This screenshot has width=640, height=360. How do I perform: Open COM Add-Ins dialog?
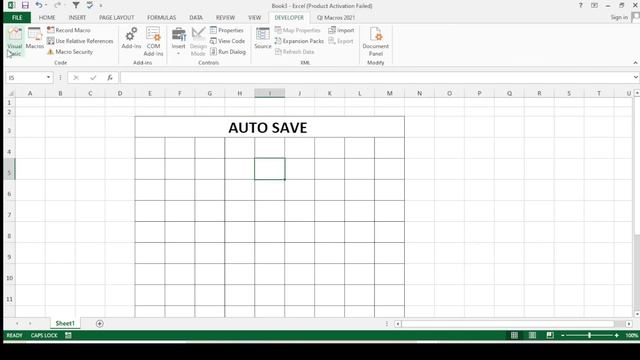click(153, 42)
